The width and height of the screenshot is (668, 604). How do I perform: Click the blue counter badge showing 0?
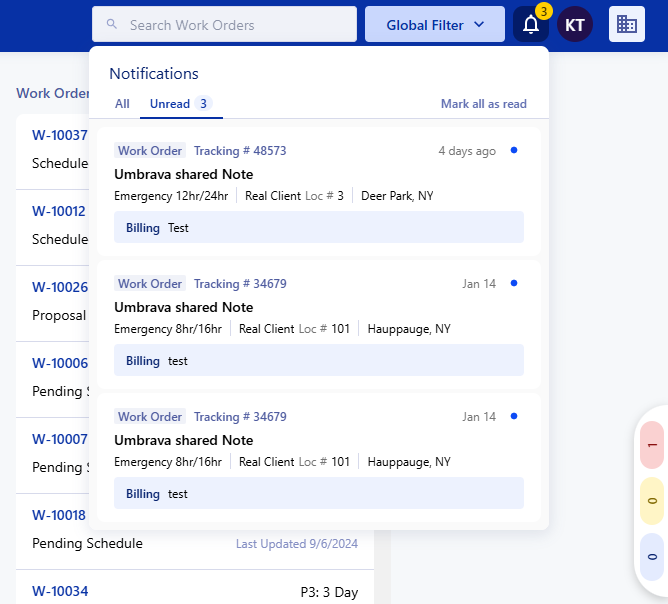[x=652, y=557]
